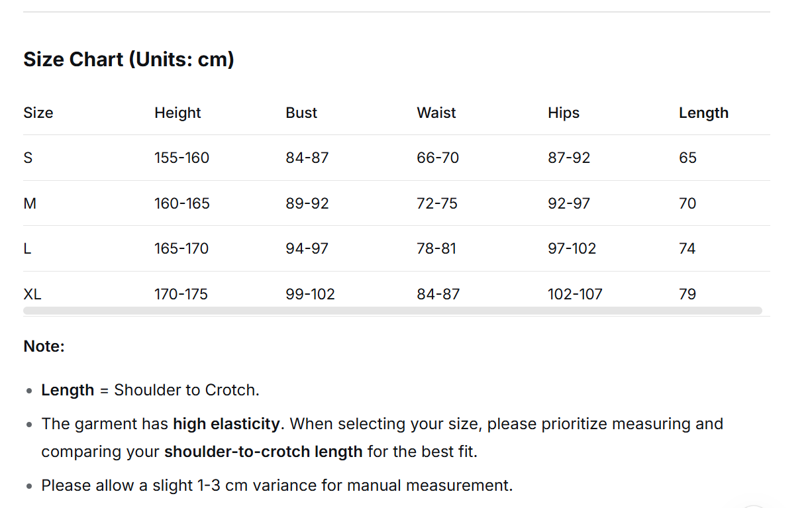The width and height of the screenshot is (812, 508).
Task: Click the Bust column header
Action: 301,113
